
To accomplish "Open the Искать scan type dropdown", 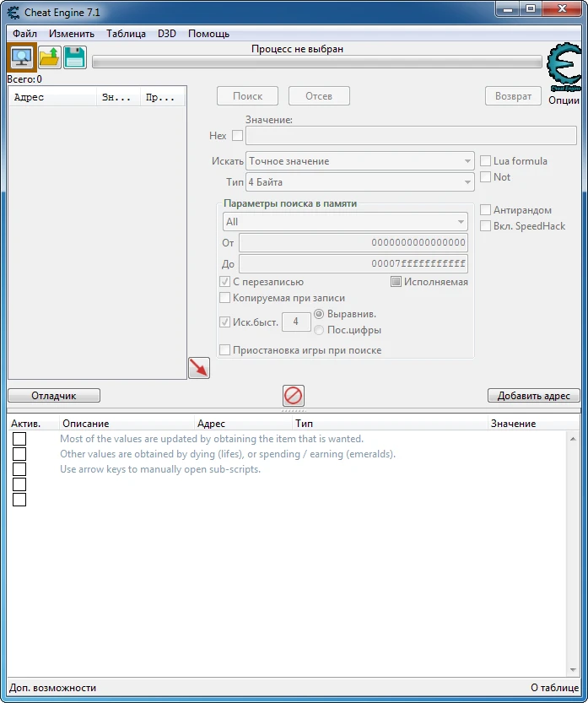I will 360,161.
